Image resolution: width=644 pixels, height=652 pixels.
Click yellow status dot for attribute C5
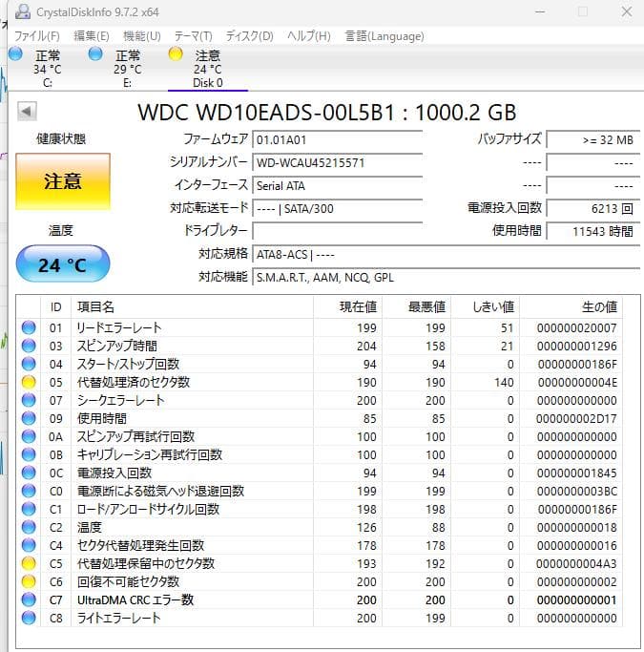(x=29, y=563)
